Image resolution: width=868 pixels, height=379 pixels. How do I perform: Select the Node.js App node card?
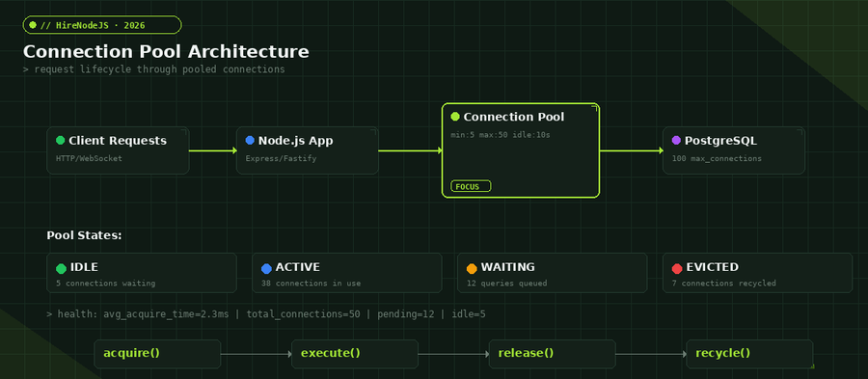point(308,150)
